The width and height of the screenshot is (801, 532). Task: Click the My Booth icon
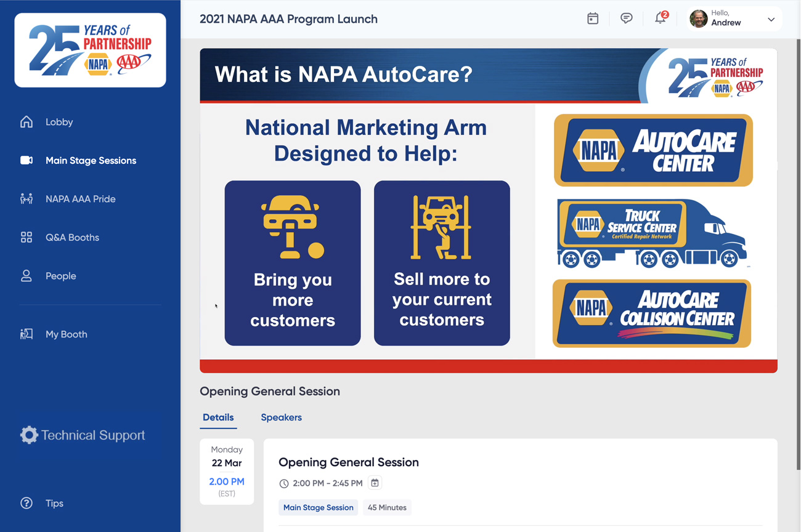(26, 334)
